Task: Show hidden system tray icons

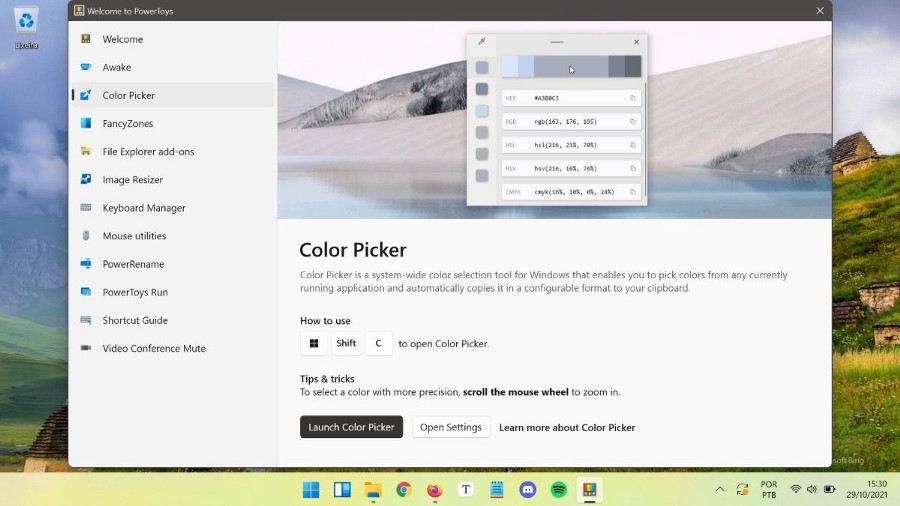Action: pos(720,489)
